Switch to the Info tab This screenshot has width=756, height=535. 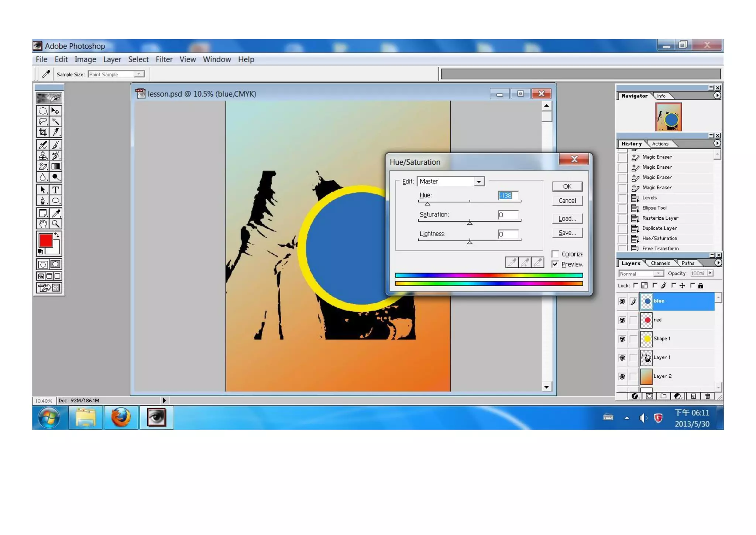661,96
